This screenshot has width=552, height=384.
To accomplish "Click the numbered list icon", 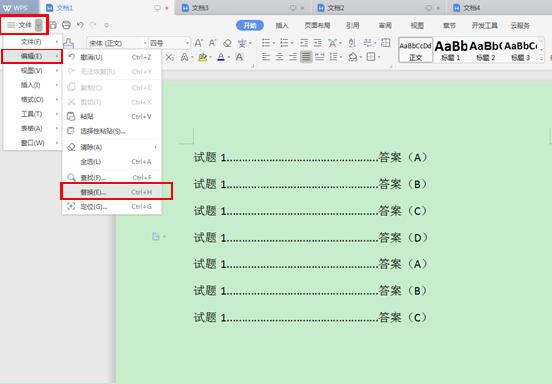I will (x=284, y=43).
